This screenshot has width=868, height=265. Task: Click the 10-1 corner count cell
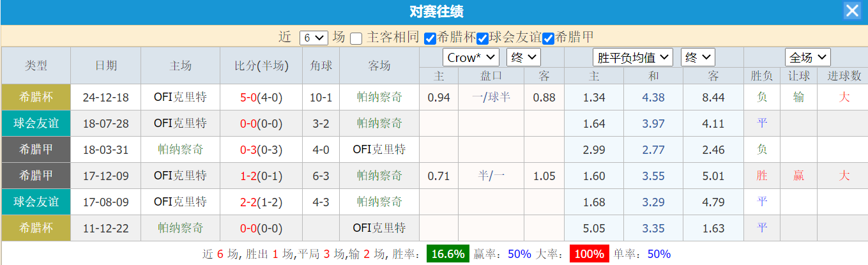(x=321, y=98)
